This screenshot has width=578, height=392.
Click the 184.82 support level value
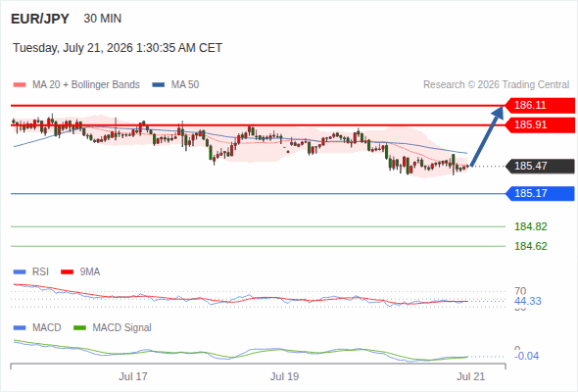pyautogui.click(x=531, y=226)
